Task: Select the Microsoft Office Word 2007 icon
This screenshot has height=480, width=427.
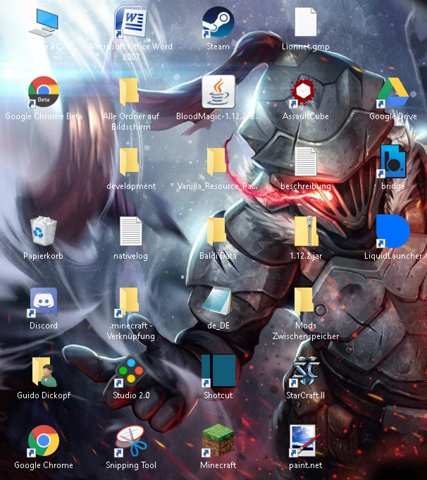Action: coord(130,22)
